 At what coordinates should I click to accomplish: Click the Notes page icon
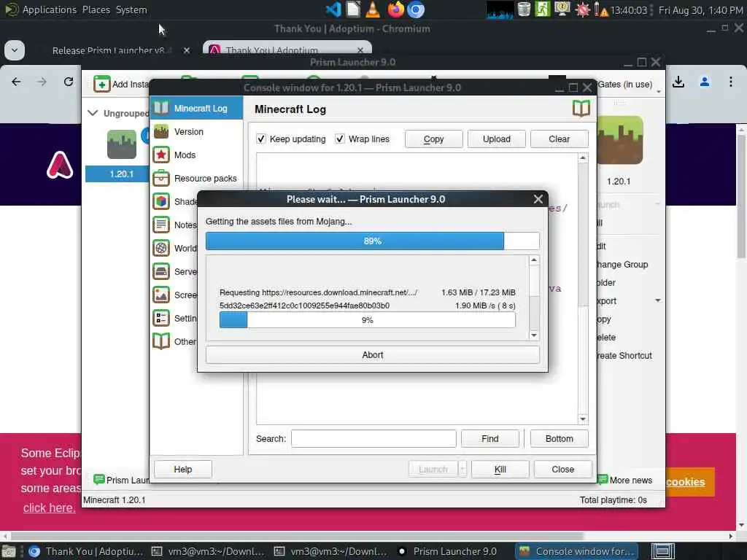click(161, 225)
